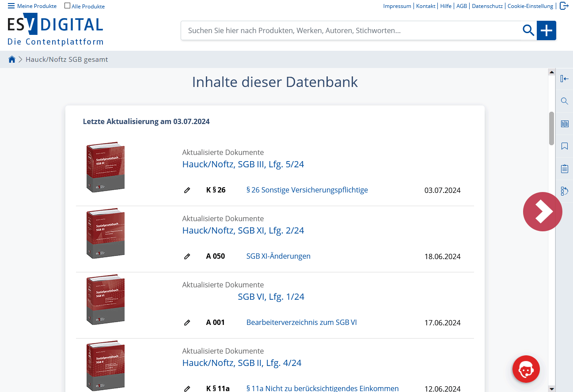This screenshot has height=392, width=573.
Task: Click pencil icon next to K § 26
Action: [187, 190]
